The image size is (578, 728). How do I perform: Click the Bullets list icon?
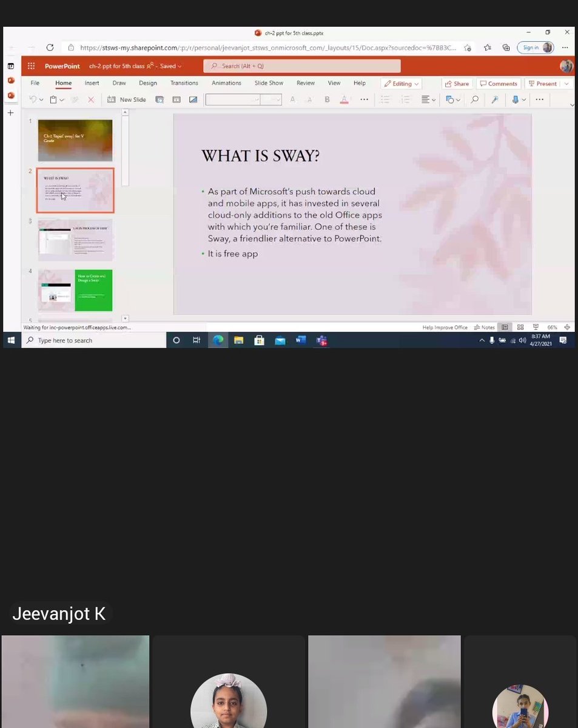point(386,99)
